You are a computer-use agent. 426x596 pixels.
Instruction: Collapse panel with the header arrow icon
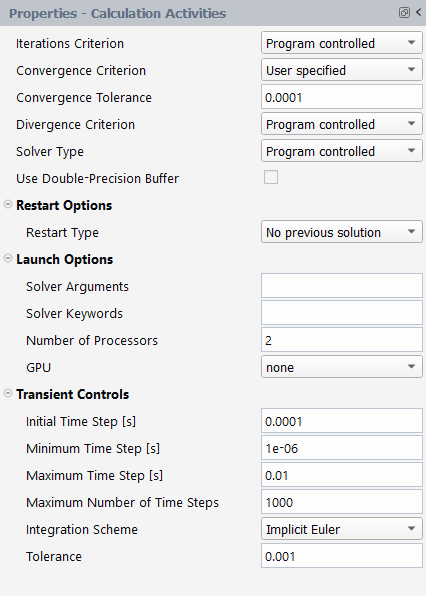tap(418, 12)
